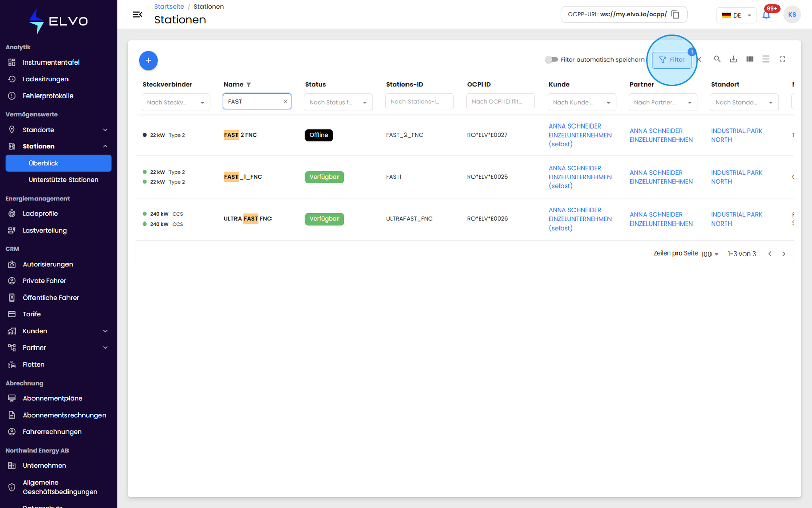Open the KS user avatar menu

(792, 14)
